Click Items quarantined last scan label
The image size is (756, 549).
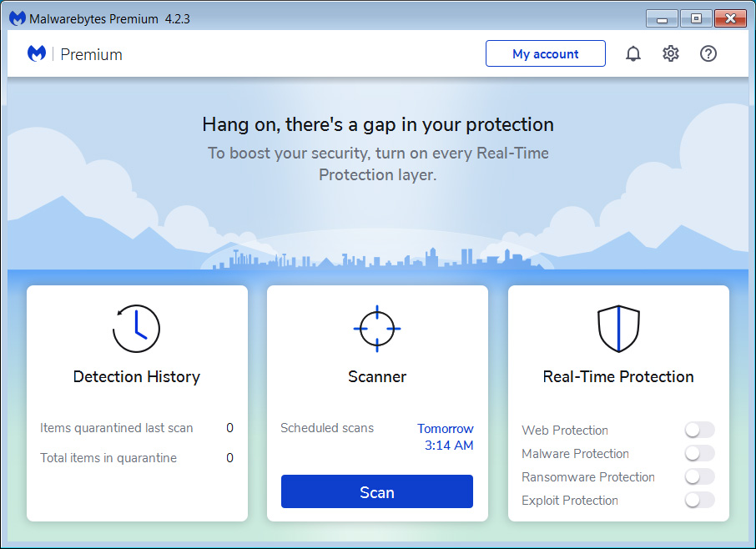coord(116,428)
